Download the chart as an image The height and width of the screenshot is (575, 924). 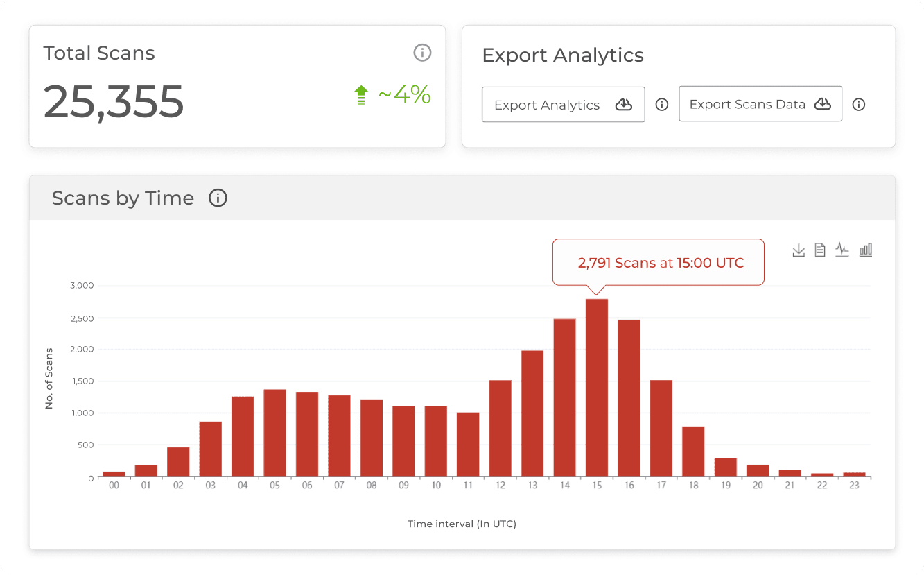[799, 250]
